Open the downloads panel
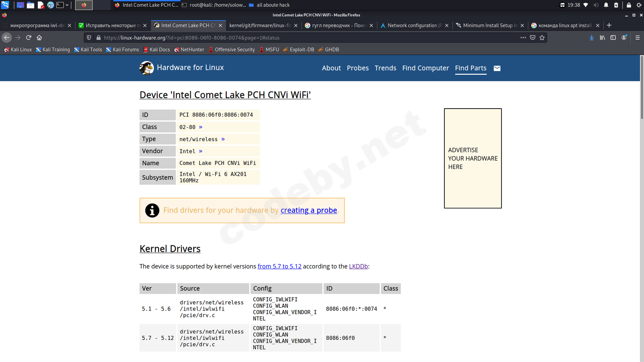Screen dimensions: 644x362 point(592,37)
